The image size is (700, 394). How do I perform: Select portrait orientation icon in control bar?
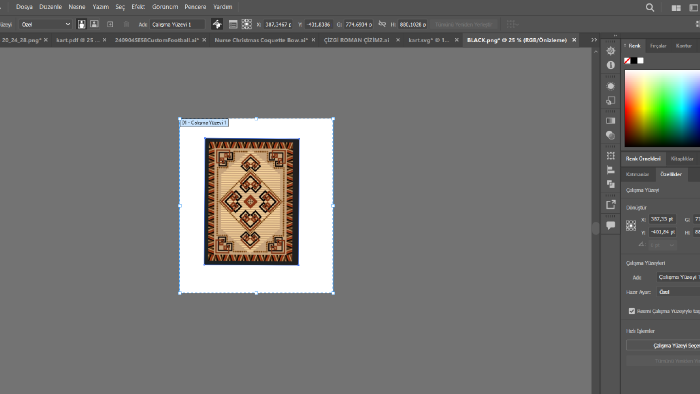click(x=81, y=25)
